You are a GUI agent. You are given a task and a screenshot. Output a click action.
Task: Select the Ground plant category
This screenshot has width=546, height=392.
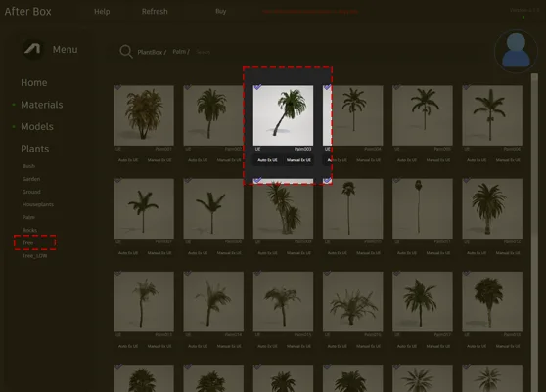click(31, 192)
